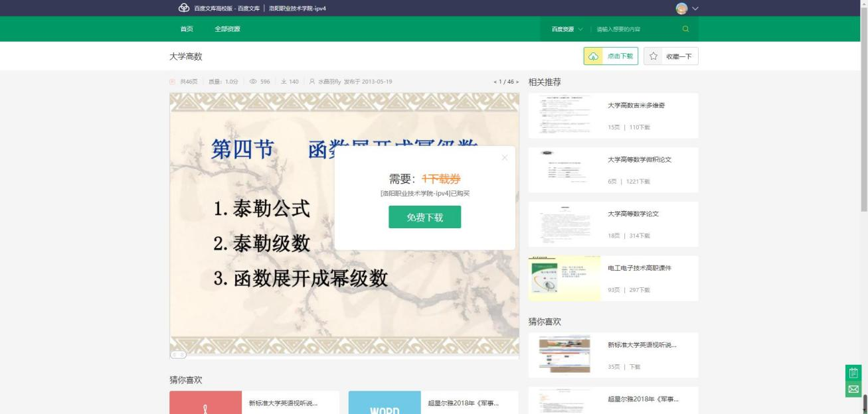This screenshot has height=414, width=868.
Task: Go to next page arrow in 1/46 pager
Action: pos(517,82)
